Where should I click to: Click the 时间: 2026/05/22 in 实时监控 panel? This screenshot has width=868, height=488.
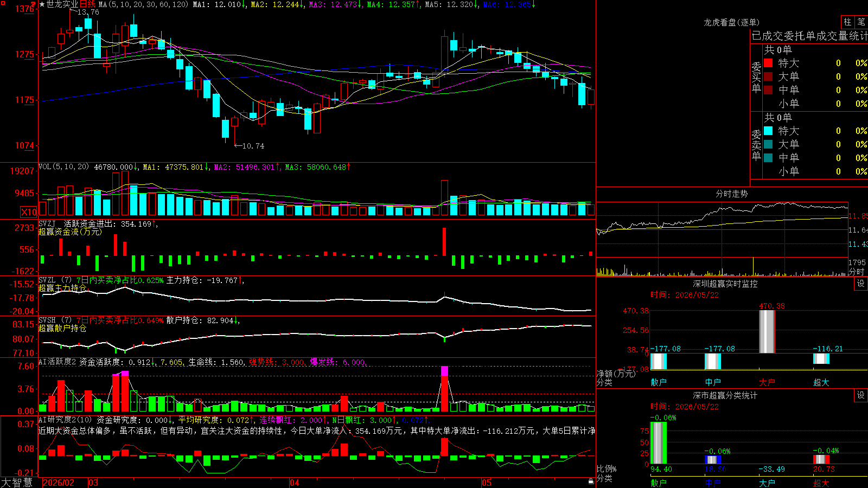pyautogui.click(x=685, y=295)
